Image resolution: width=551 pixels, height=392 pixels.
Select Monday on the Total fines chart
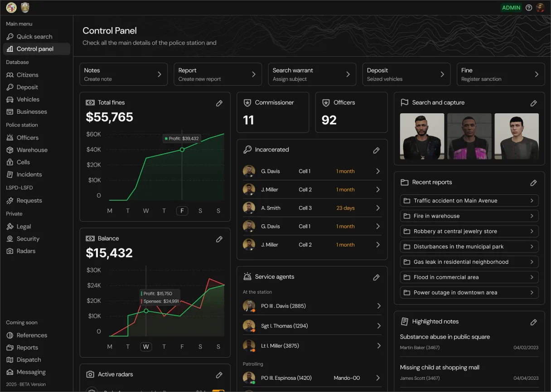coord(110,211)
